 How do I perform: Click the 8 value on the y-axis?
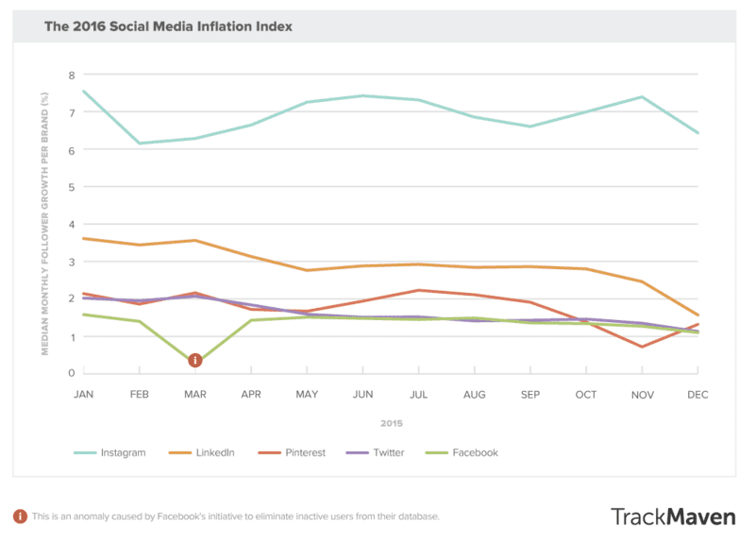click(x=71, y=75)
